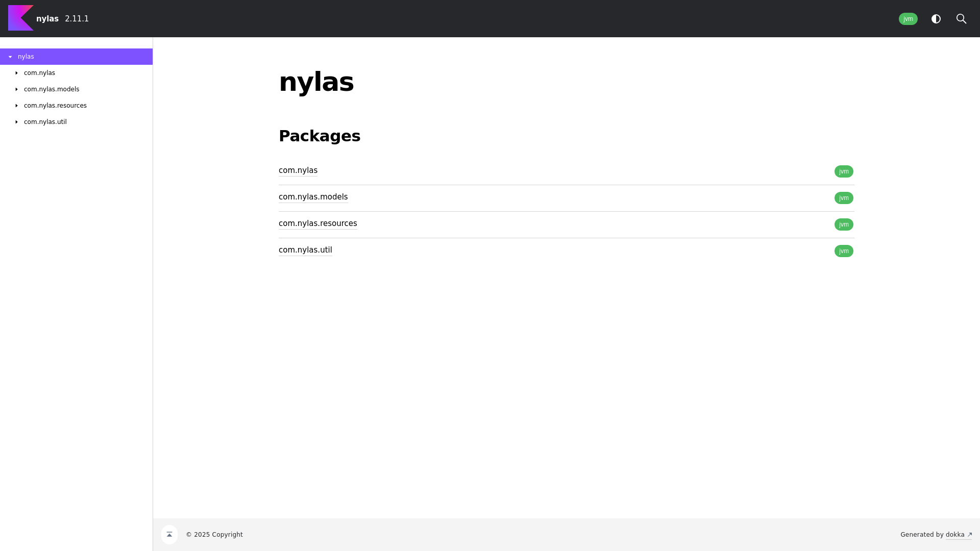Screen dimensions: 980x551
Task: Open com.nylas package link in Packages list
Action: click(298, 170)
